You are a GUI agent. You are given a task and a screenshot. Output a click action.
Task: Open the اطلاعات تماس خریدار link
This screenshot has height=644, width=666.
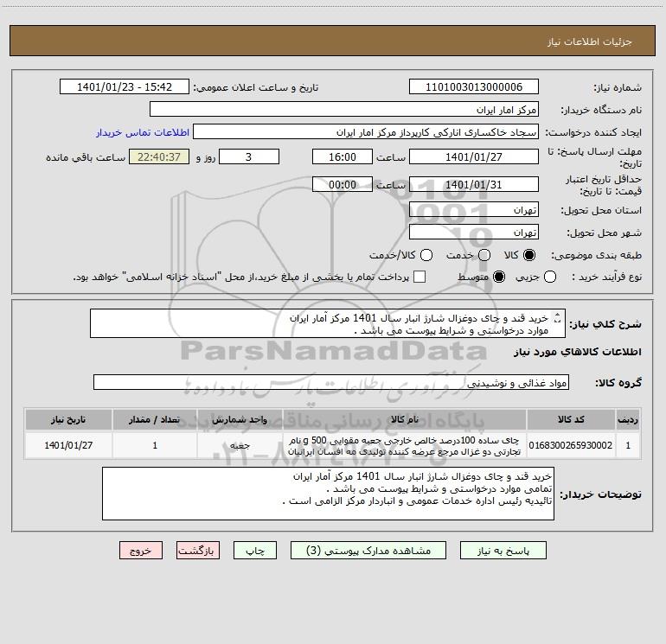[x=143, y=132]
